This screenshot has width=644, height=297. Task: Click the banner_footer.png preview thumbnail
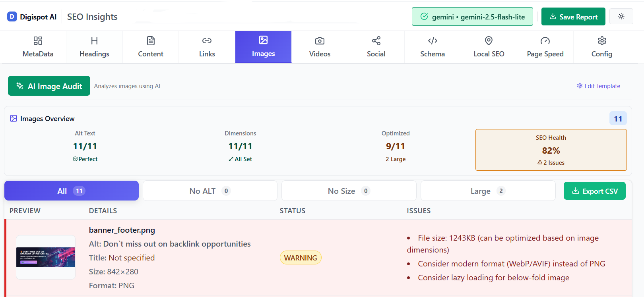(46, 257)
